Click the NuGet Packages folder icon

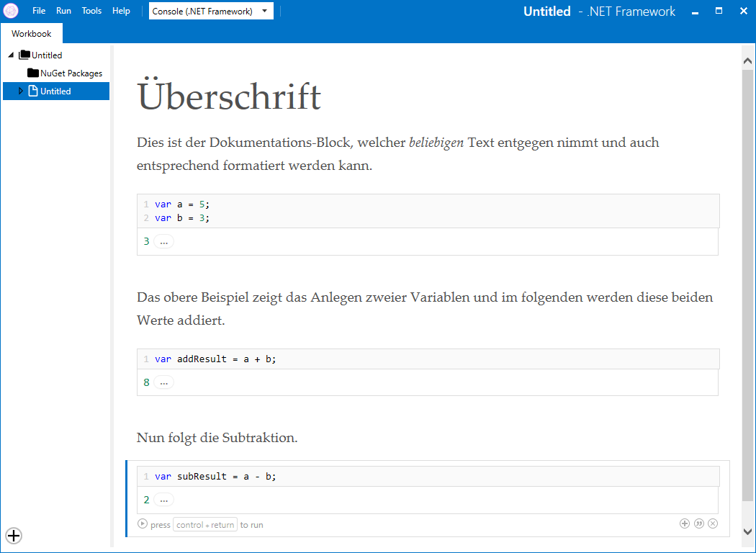click(33, 73)
